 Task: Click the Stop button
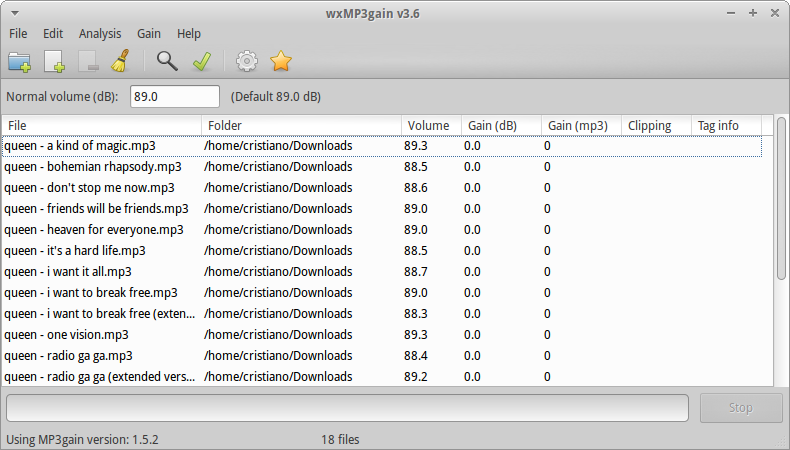tap(741, 408)
